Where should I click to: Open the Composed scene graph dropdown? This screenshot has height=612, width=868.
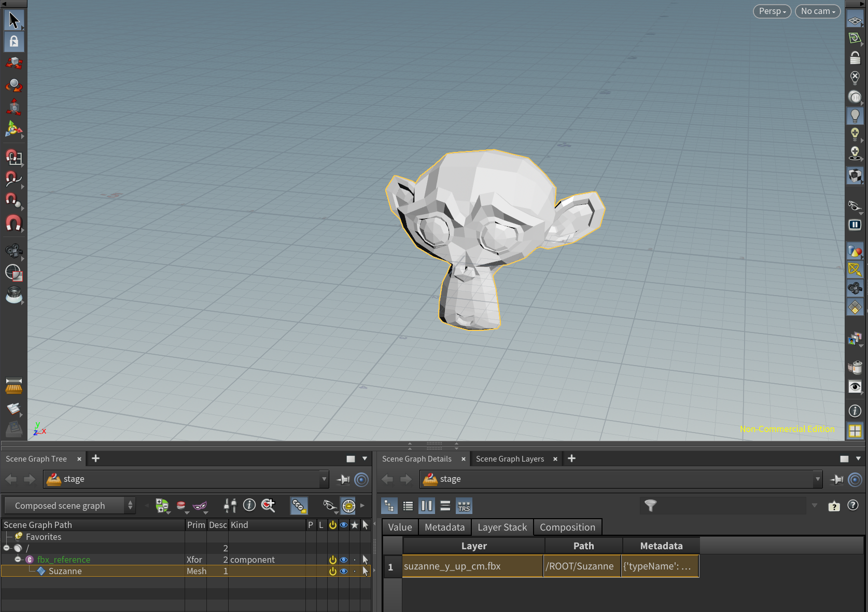(x=70, y=506)
